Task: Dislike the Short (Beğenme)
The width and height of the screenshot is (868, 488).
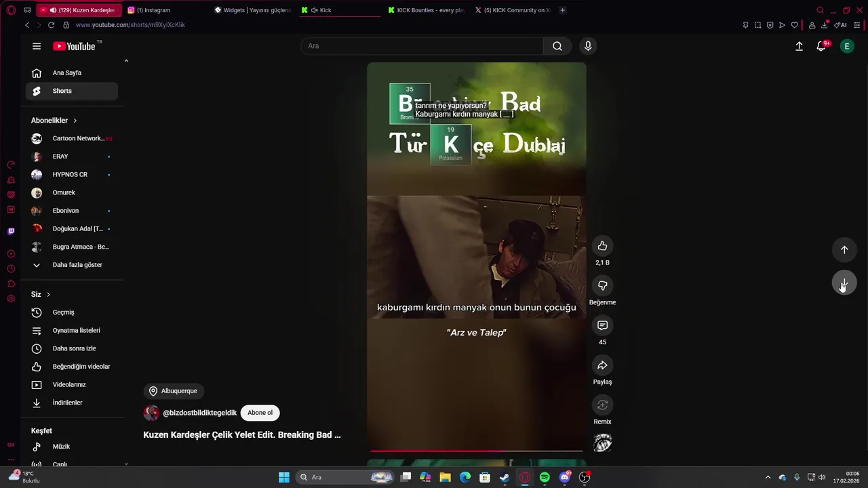Action: coord(602,285)
